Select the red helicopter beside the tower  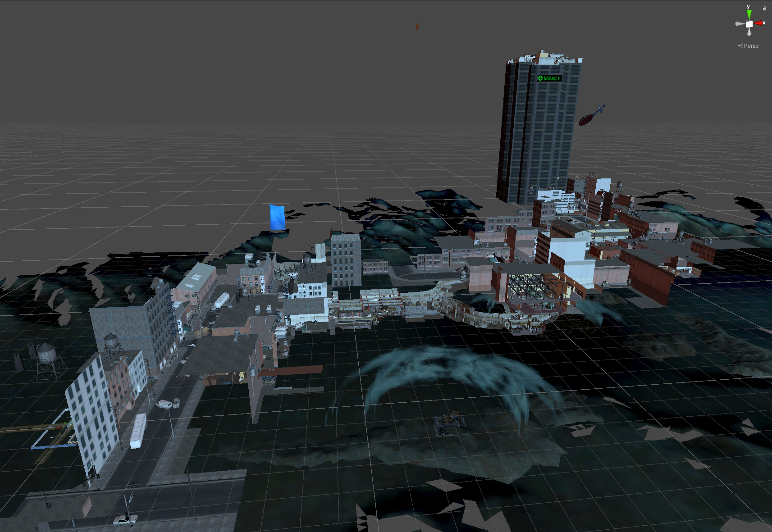pyautogui.click(x=589, y=118)
